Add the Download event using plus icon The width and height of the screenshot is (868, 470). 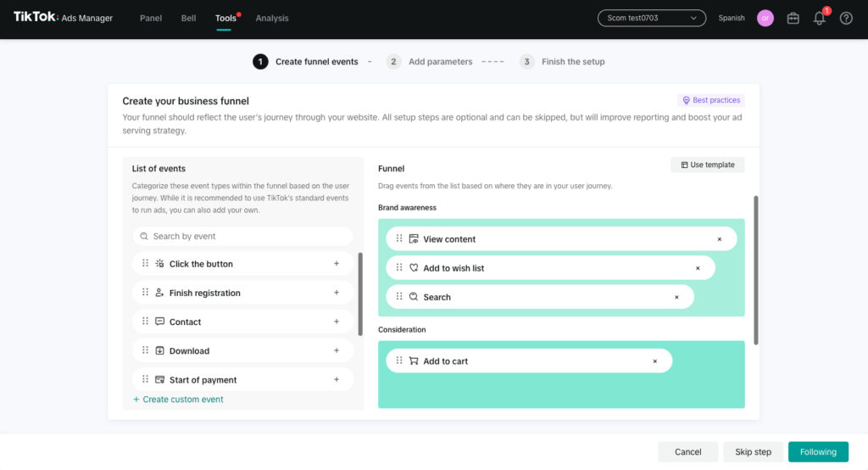[x=337, y=350]
